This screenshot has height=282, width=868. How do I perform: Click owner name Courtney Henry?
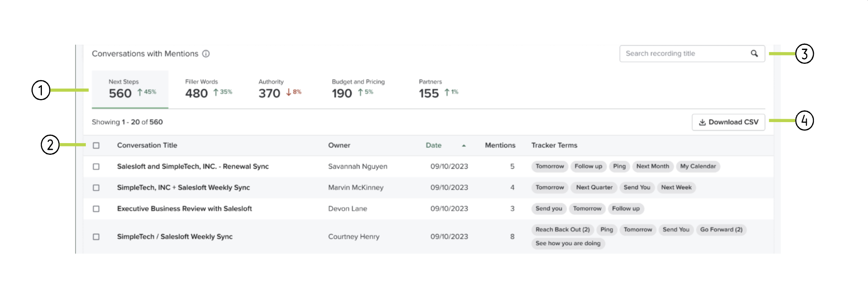[354, 237]
